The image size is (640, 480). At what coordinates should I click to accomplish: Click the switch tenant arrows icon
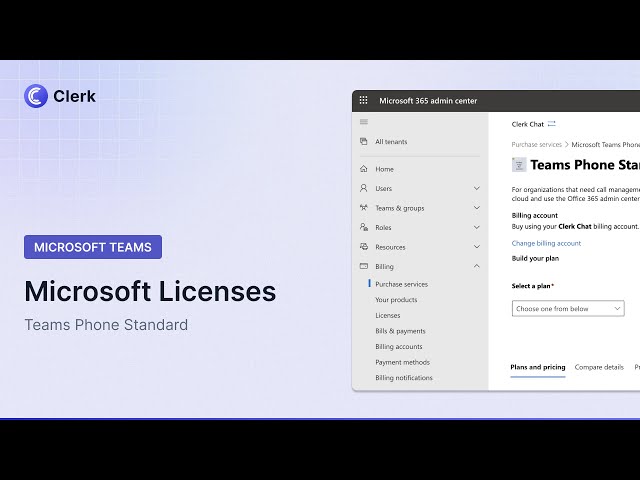click(x=552, y=124)
